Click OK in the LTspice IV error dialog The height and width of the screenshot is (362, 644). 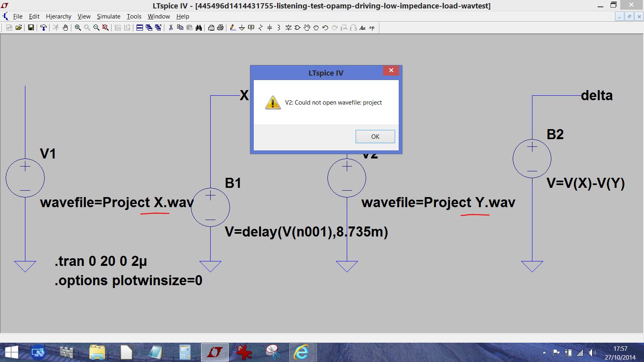click(x=375, y=136)
